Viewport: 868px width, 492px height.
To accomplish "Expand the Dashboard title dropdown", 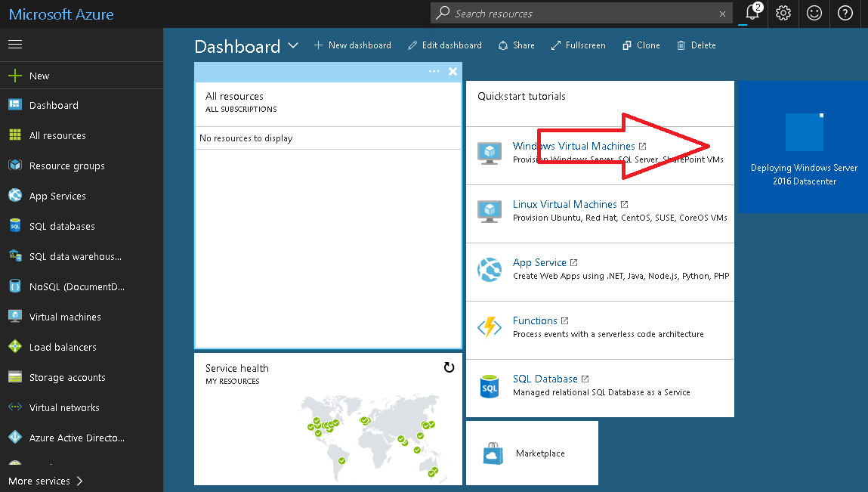I will pyautogui.click(x=293, y=46).
